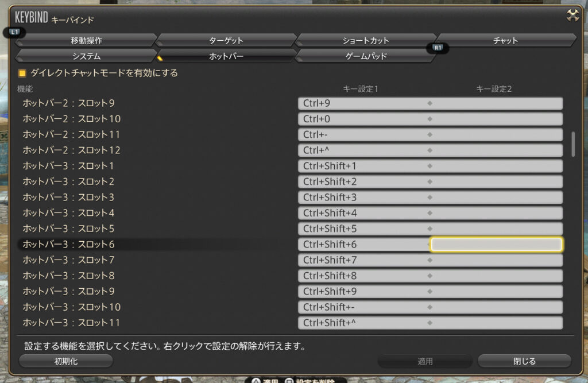Open the チャット tab
The image size is (588, 383).
coord(506,40)
